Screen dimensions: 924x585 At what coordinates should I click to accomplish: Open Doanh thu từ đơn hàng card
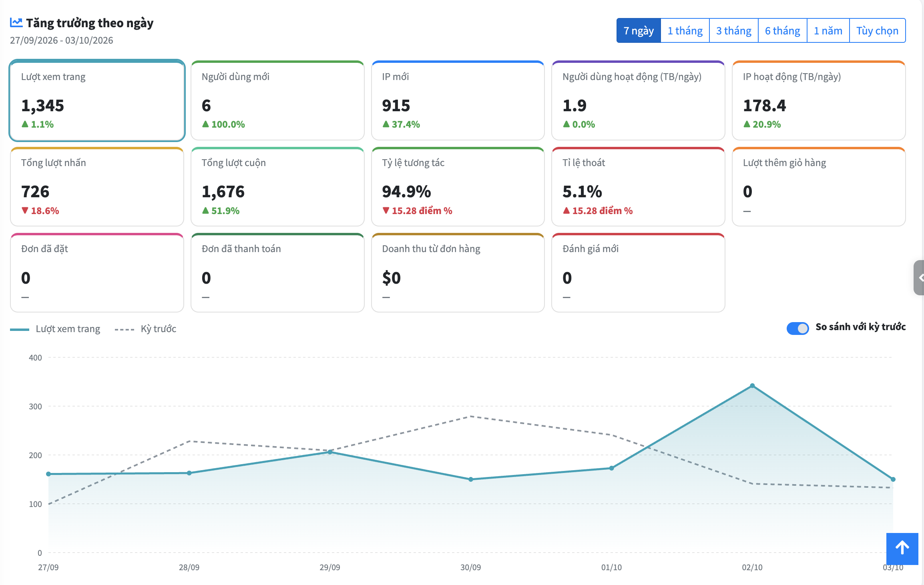pos(458,272)
